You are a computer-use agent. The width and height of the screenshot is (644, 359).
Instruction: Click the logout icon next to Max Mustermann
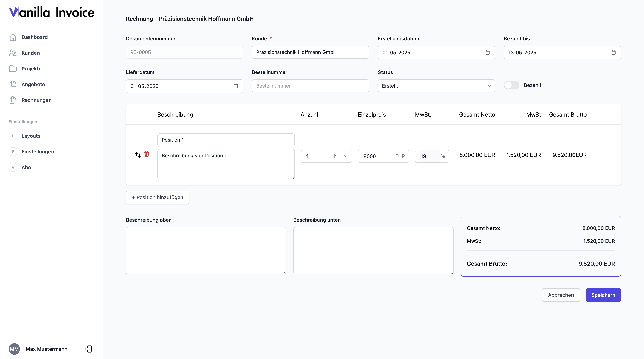point(89,349)
